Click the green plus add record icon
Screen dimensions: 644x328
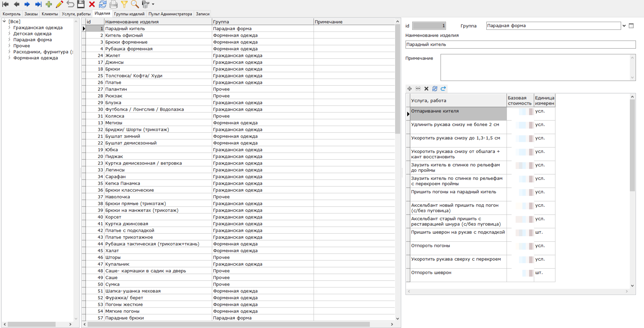pyautogui.click(x=49, y=4)
